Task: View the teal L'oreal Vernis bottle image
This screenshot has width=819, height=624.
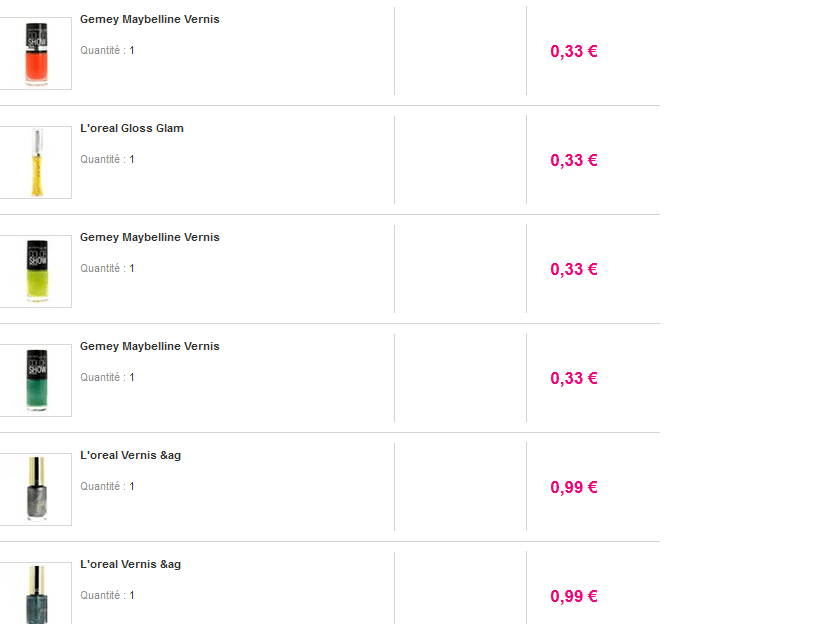Action: pyautogui.click(x=36, y=595)
